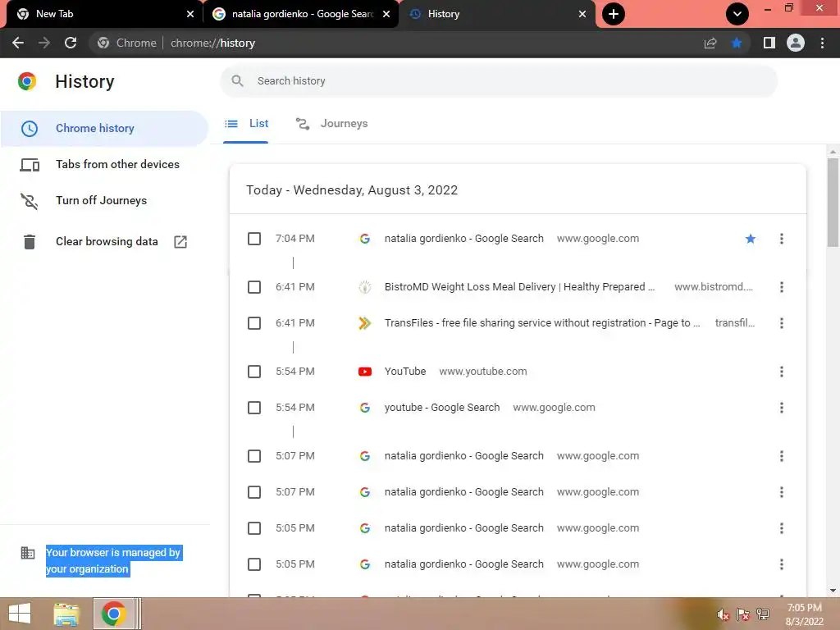Click the search magnifier icon
This screenshot has height=630, width=840.
coord(237,81)
